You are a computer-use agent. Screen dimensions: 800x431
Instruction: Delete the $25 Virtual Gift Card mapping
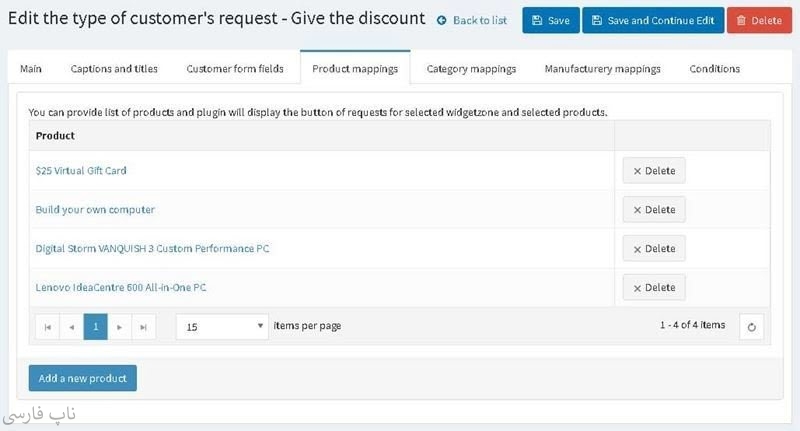tap(654, 171)
